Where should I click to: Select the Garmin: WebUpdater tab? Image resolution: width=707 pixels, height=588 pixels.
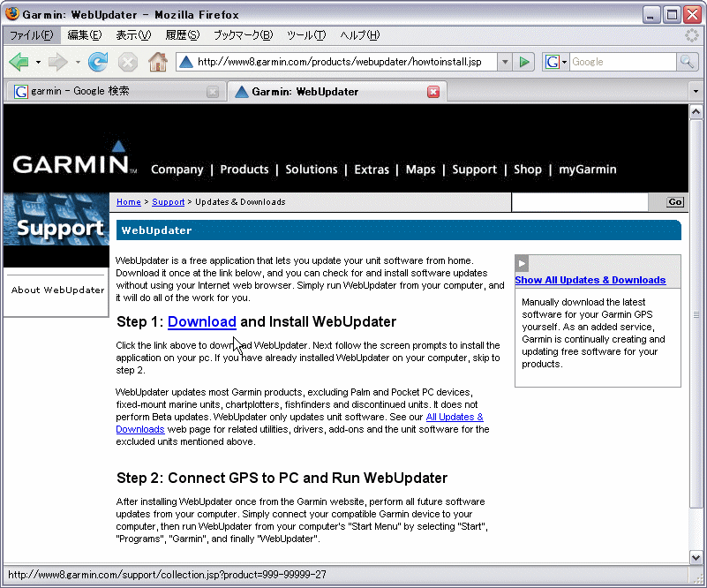pos(336,92)
